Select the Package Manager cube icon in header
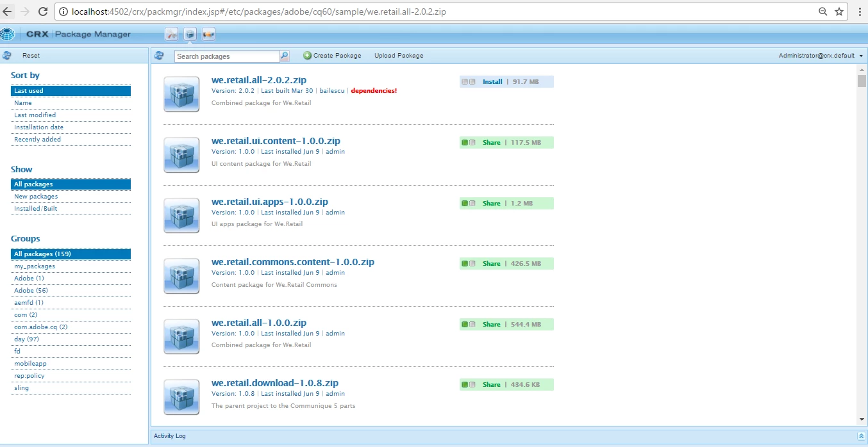Viewport: 868px width, 447px height. [x=190, y=34]
